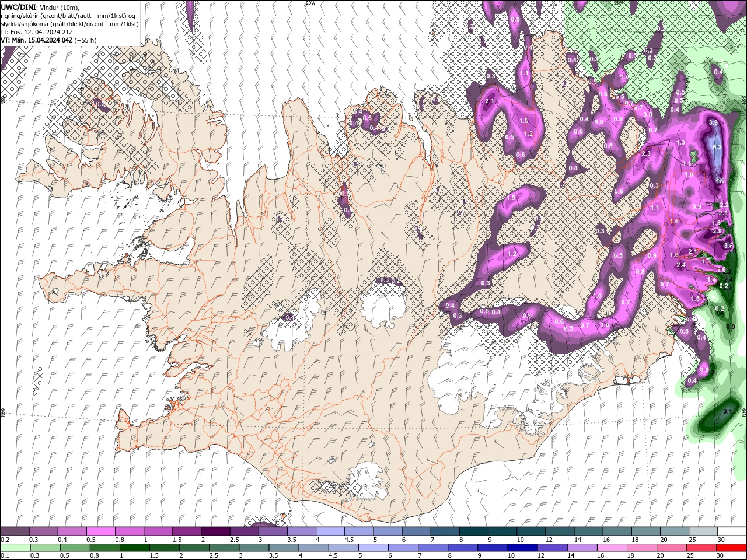Click the '0.2' label in the upper legend

(5, 540)
